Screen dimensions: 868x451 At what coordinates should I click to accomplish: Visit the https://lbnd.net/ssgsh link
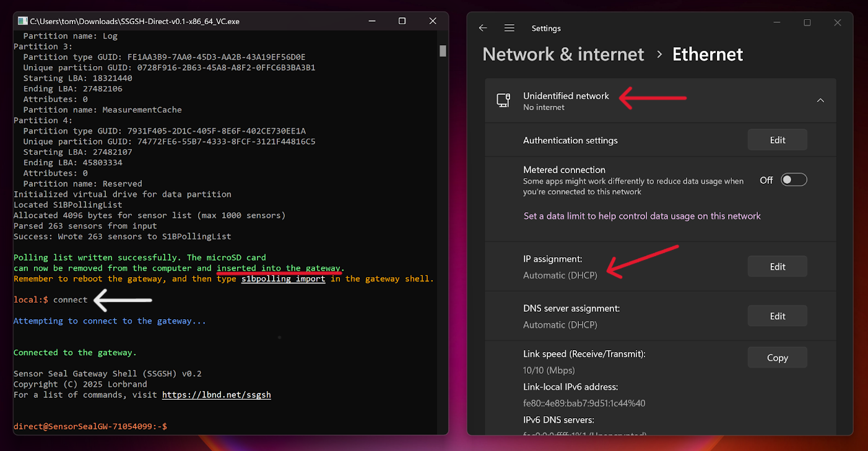click(216, 395)
